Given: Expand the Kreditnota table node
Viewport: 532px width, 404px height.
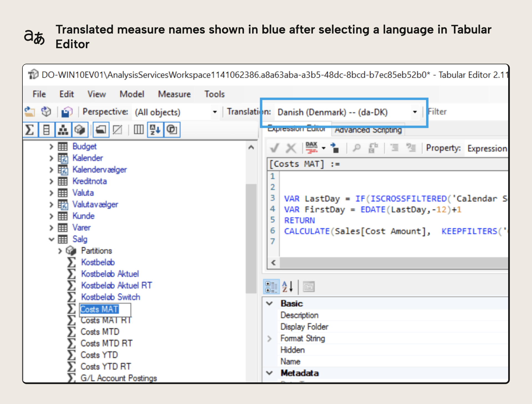Looking at the screenshot, I should point(51,181).
